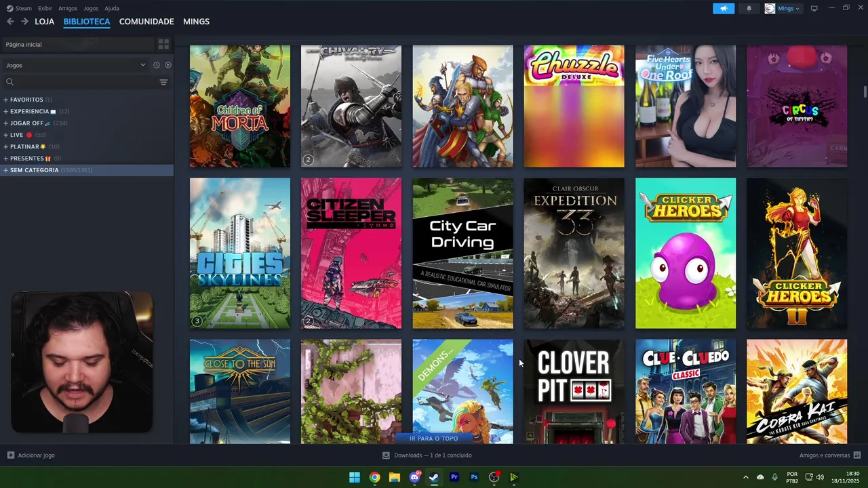Open Clue Cluedo Classic cover

click(x=686, y=392)
